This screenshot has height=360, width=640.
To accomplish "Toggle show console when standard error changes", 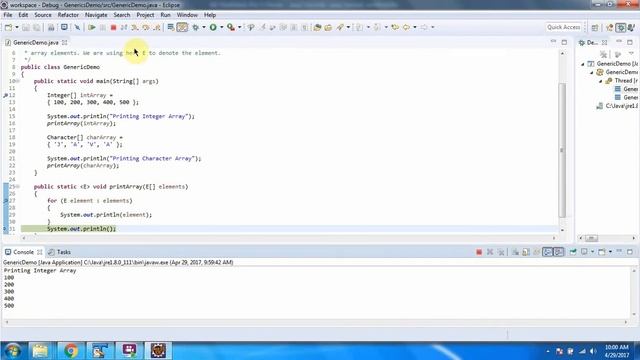I will [x=558, y=252].
